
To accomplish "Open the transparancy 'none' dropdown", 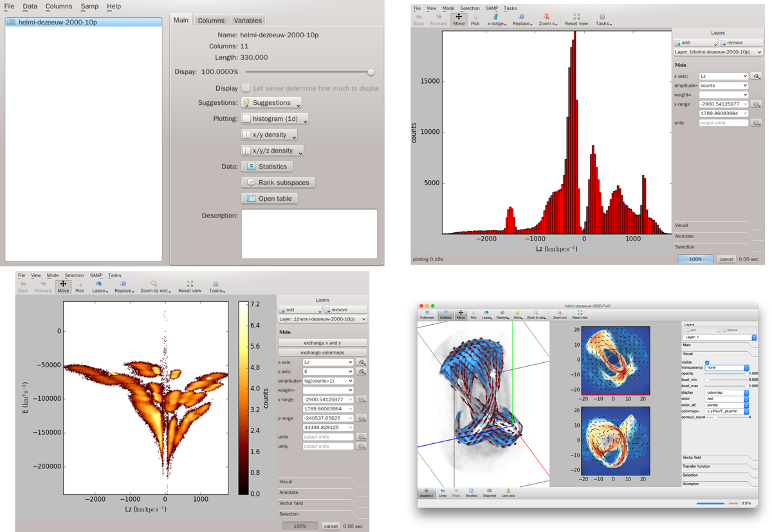I will click(727, 367).
